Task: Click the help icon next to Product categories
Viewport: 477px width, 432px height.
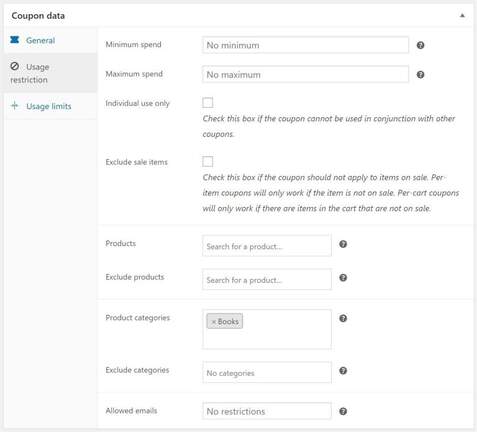Action: 343,318
